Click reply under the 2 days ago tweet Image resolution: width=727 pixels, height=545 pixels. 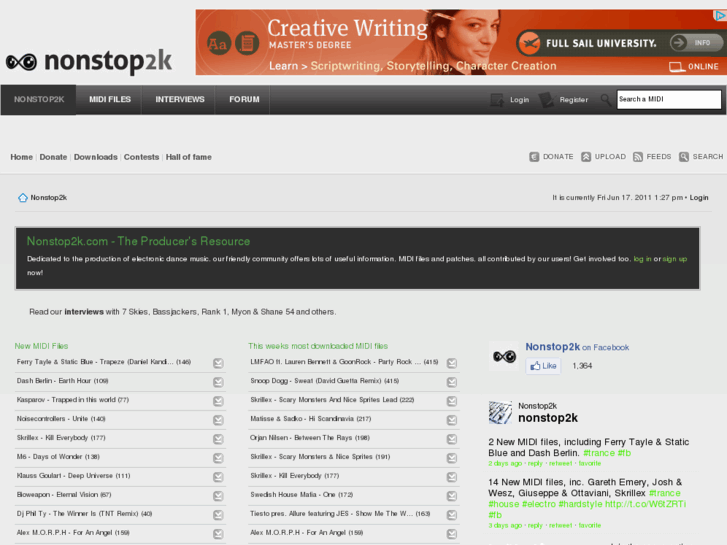tap(535, 463)
